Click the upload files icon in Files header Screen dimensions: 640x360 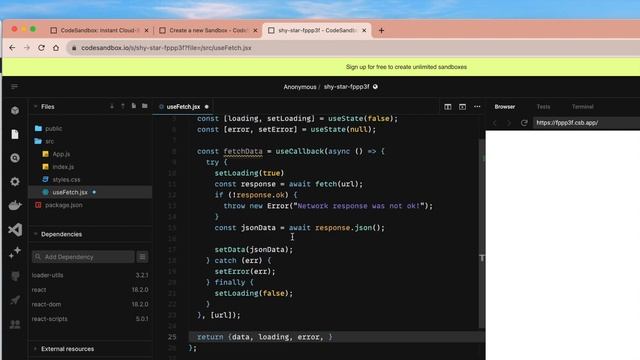tap(123, 107)
